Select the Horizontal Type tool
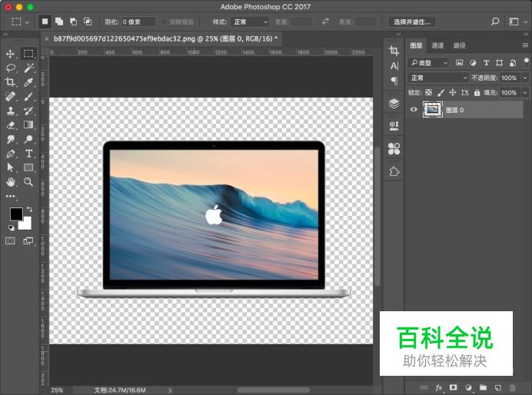Viewport: 532px width, 395px height. pos(28,154)
